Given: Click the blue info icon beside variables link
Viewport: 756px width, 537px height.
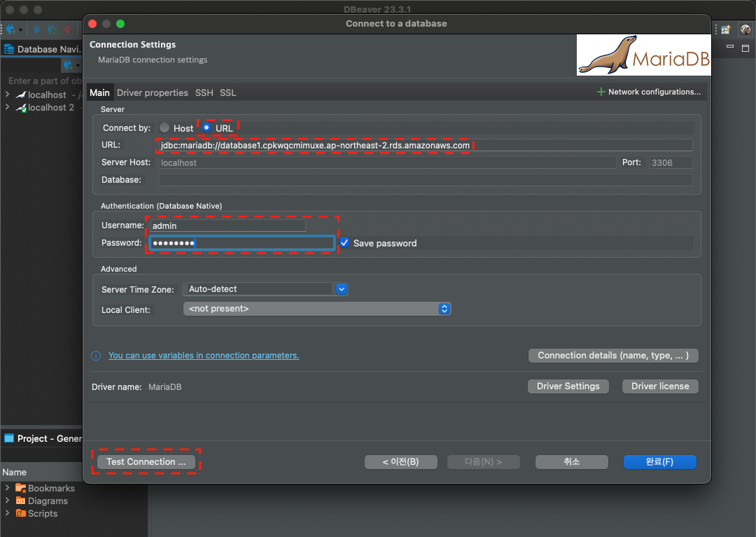Looking at the screenshot, I should (96, 356).
